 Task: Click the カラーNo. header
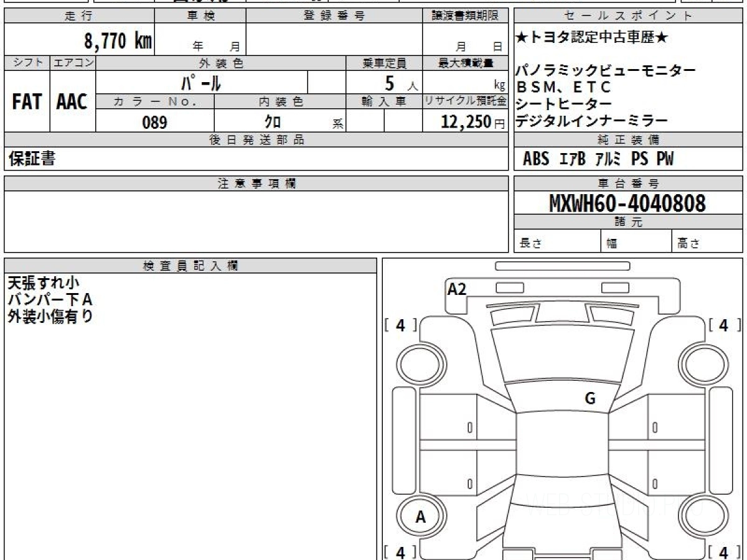(155, 102)
